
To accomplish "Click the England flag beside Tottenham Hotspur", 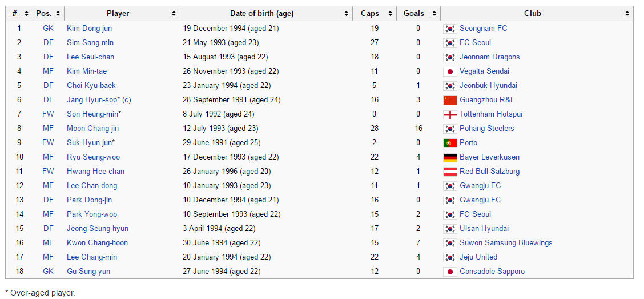I will tap(450, 114).
